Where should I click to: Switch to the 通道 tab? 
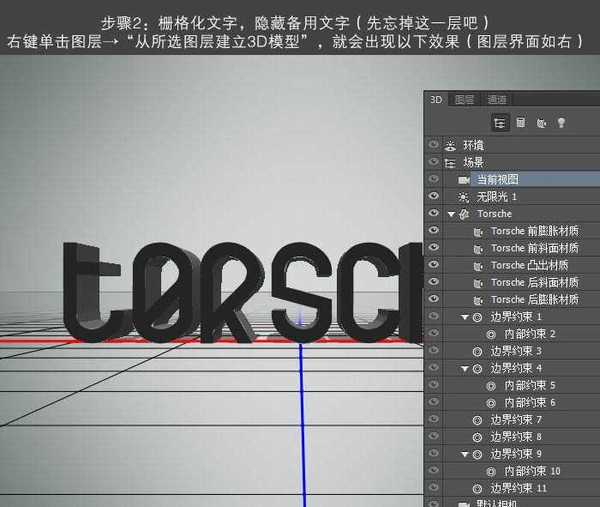(497, 99)
